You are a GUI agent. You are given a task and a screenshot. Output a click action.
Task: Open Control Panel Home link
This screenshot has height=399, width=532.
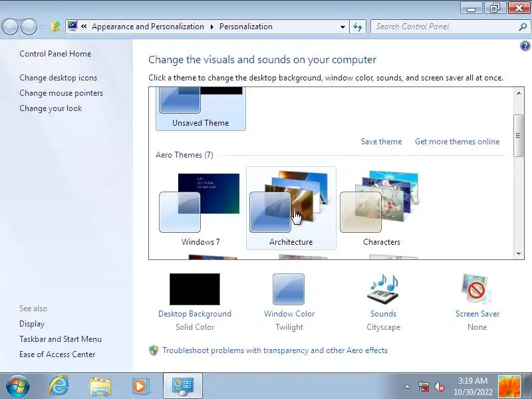coord(55,54)
